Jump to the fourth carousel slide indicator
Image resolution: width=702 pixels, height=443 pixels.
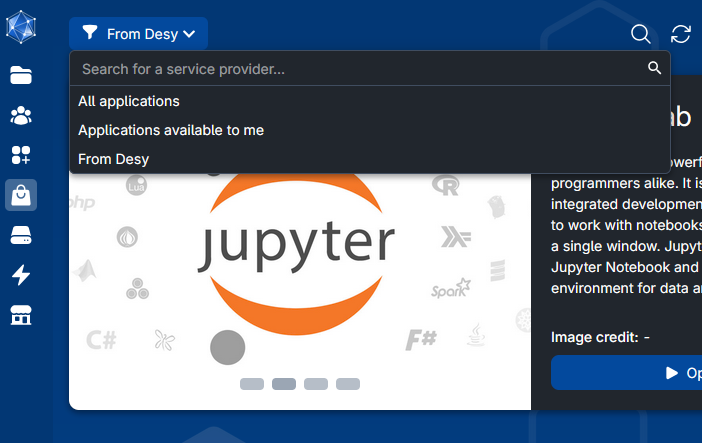[x=348, y=384]
